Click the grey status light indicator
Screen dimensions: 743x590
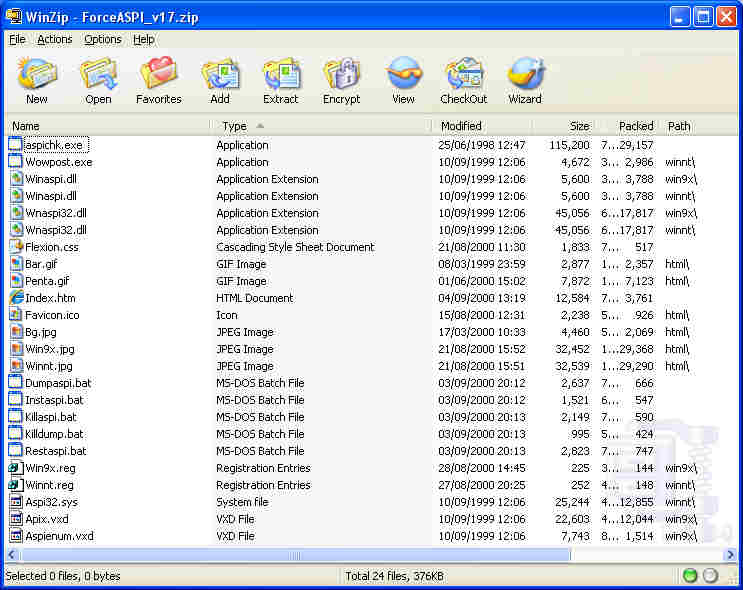point(710,576)
